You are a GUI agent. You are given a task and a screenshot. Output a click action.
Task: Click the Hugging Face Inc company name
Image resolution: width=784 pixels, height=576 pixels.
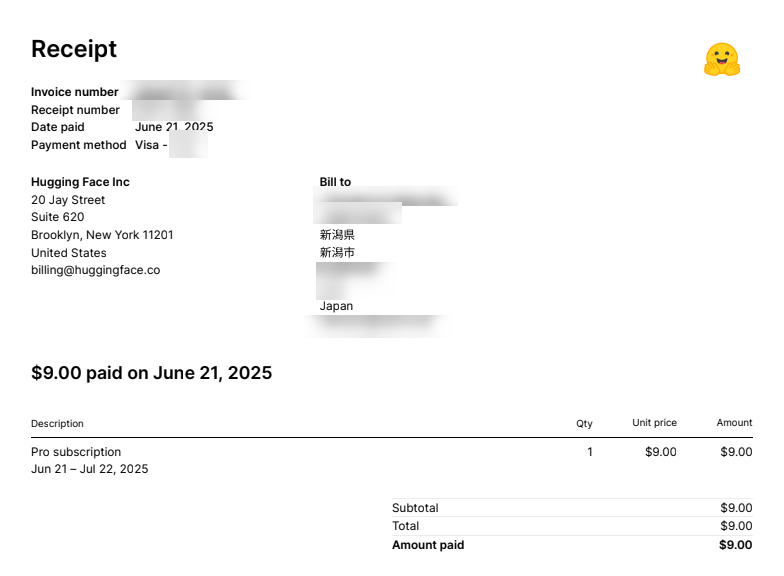pyautogui.click(x=80, y=182)
